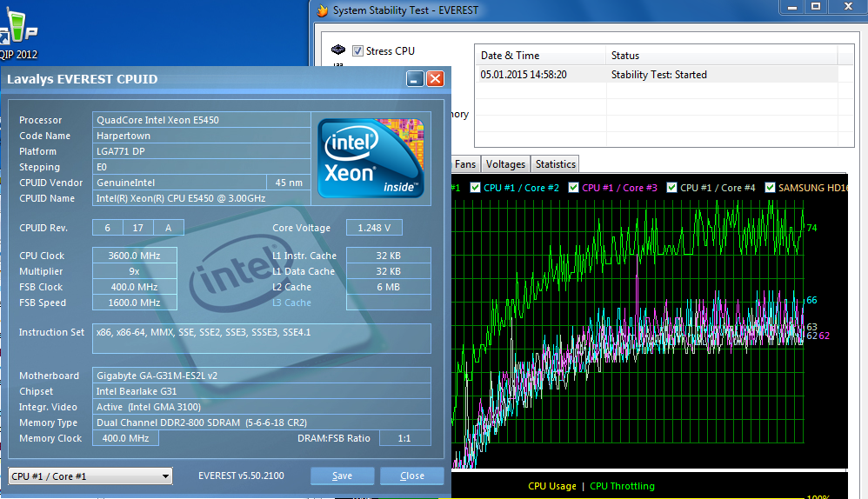This screenshot has width=868, height=499.
Task: Switch to the Statistics tab
Action: pos(555,164)
